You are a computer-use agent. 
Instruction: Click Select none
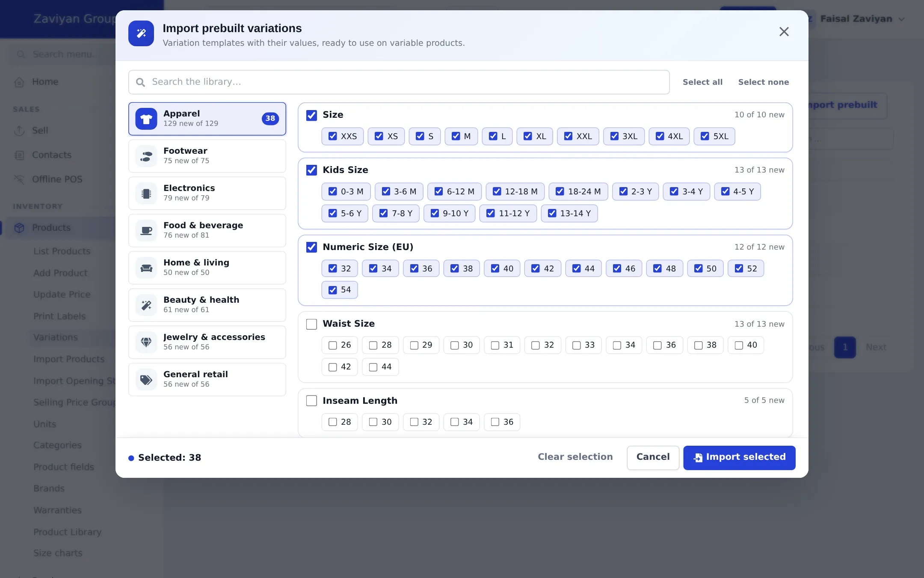763,82
